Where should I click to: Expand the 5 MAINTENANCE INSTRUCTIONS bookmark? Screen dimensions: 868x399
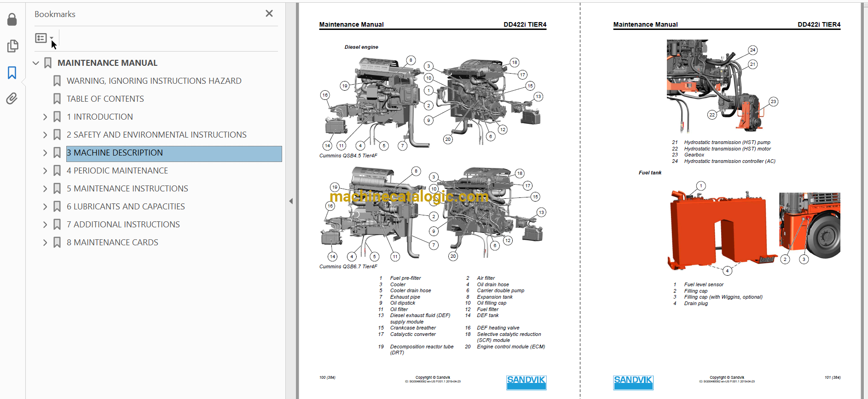click(x=45, y=189)
